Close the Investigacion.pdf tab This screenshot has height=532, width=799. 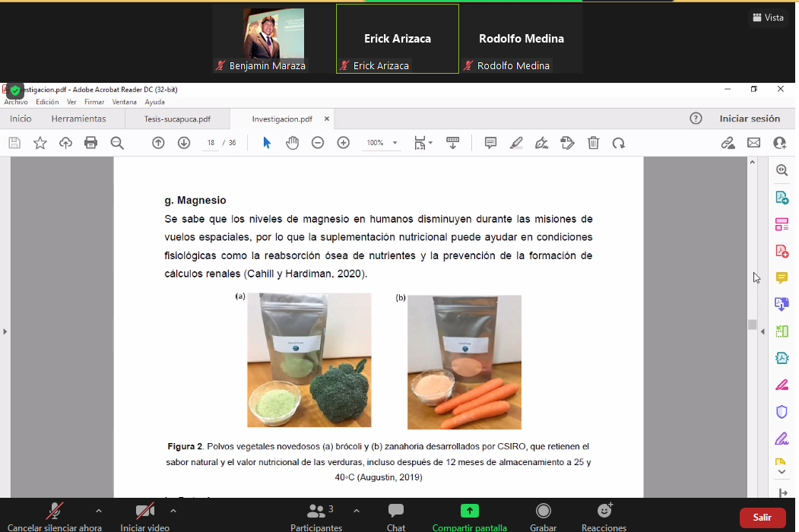327,119
